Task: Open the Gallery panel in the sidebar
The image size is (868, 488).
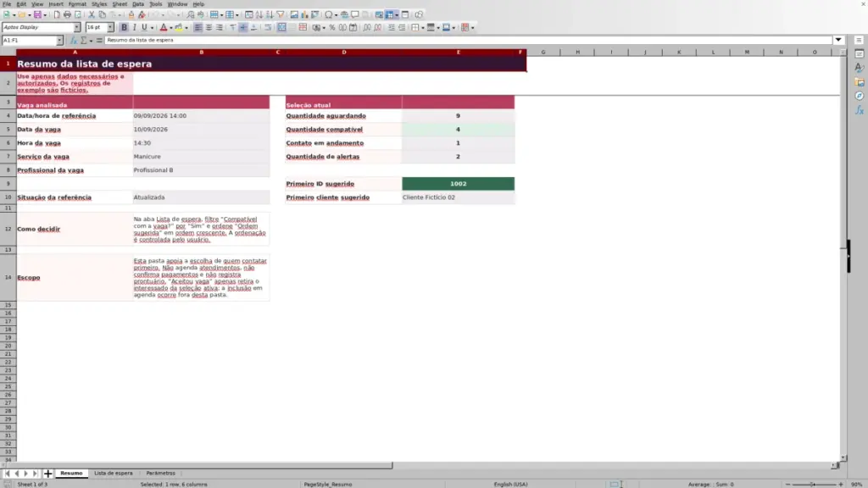Action: pos(860,82)
